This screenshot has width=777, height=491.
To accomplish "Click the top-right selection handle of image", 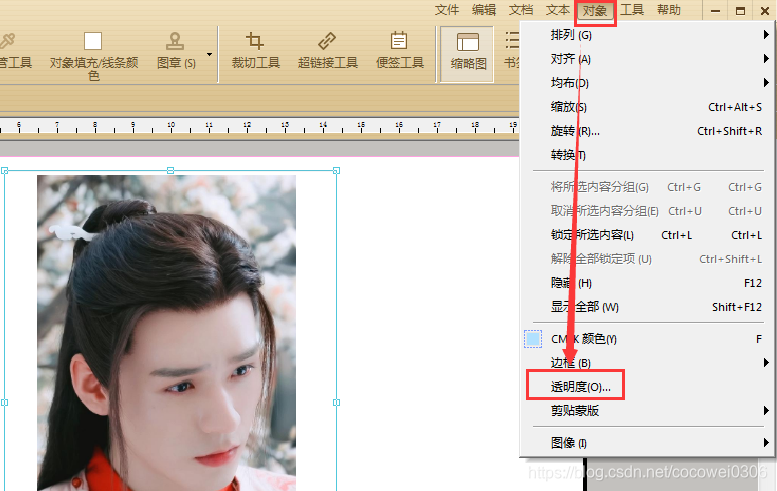I will (336, 170).
